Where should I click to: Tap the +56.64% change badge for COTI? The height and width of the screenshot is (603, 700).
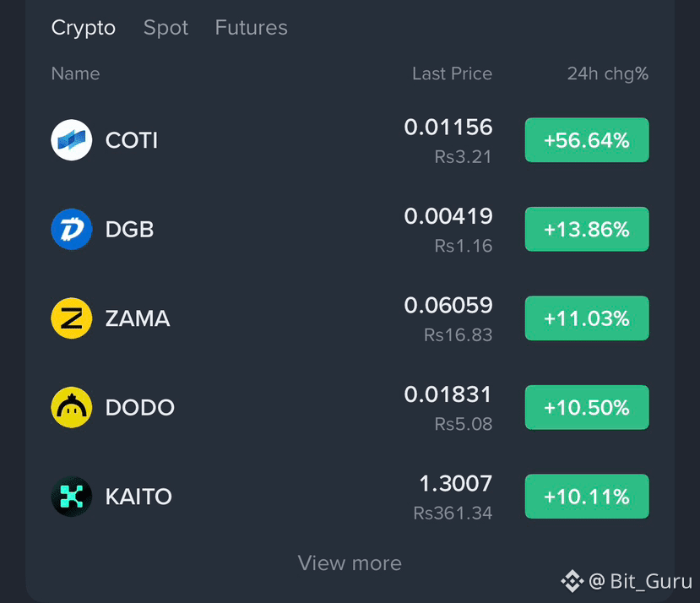pos(587,140)
